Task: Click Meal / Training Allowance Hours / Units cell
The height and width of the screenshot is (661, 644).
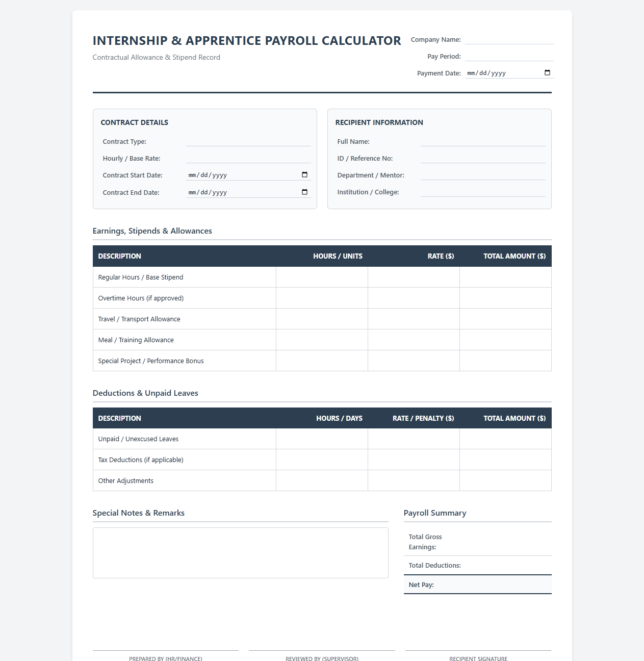Action: click(322, 340)
